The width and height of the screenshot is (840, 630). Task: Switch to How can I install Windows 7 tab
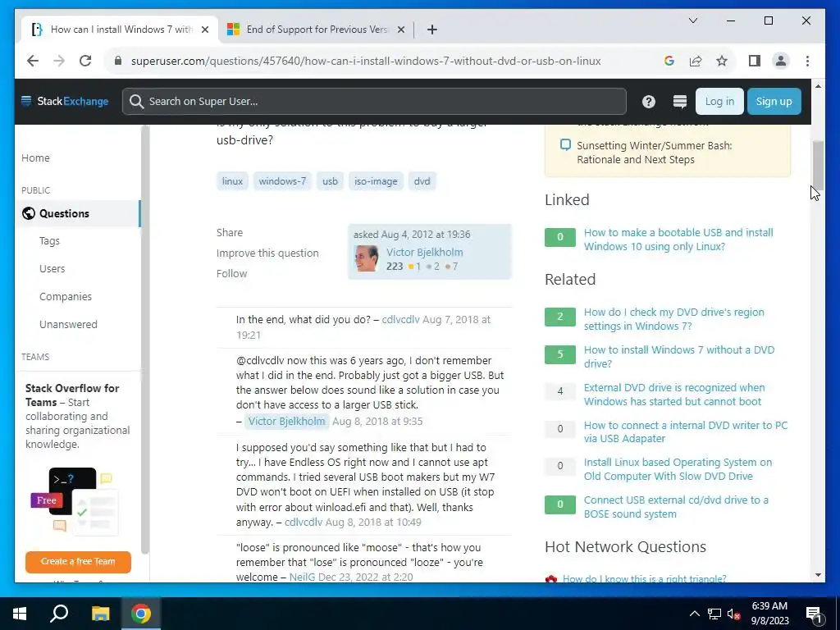(x=120, y=30)
